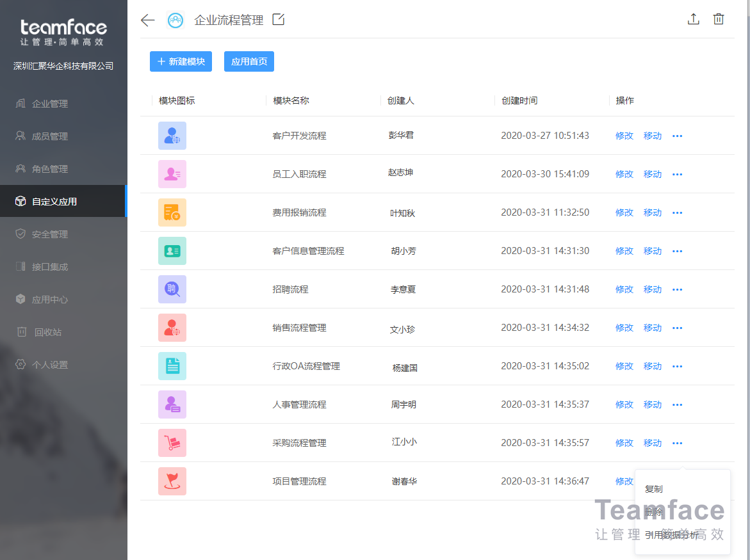The width and height of the screenshot is (750, 560).
Task: Select 复制 from the popup menu
Action: tap(654, 489)
